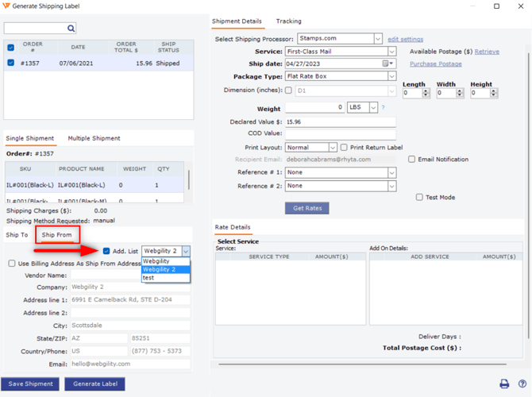
Task: Enable the Print Return Label checkbox
Action: click(x=344, y=147)
